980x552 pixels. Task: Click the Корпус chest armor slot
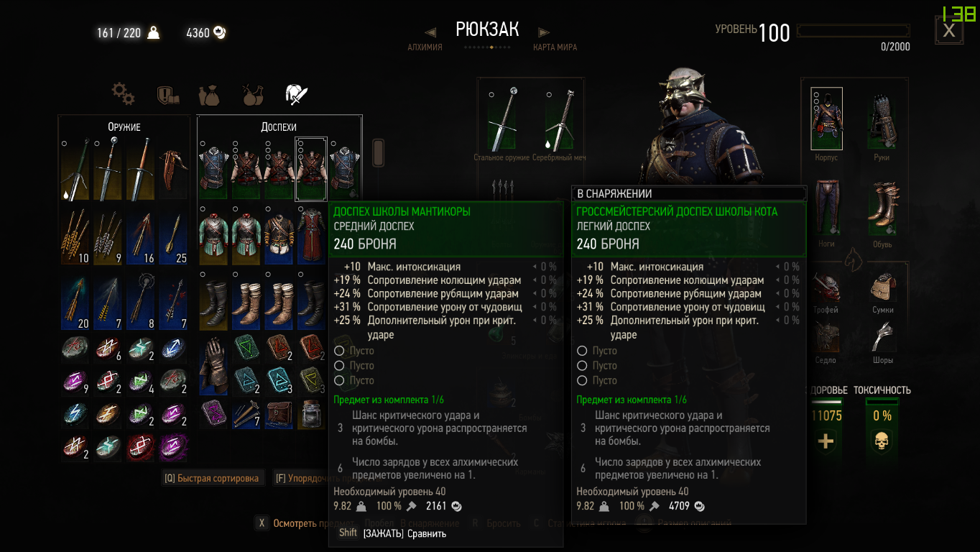[x=826, y=119]
